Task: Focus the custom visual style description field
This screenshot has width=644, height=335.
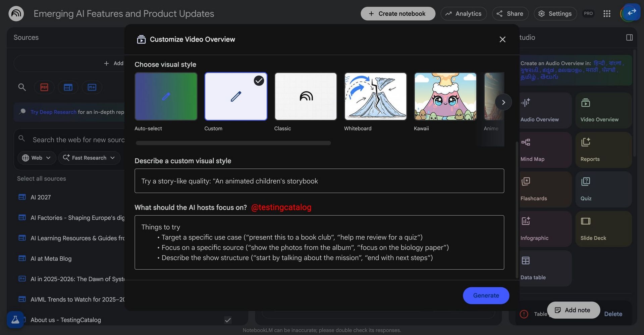Action: 319,181
